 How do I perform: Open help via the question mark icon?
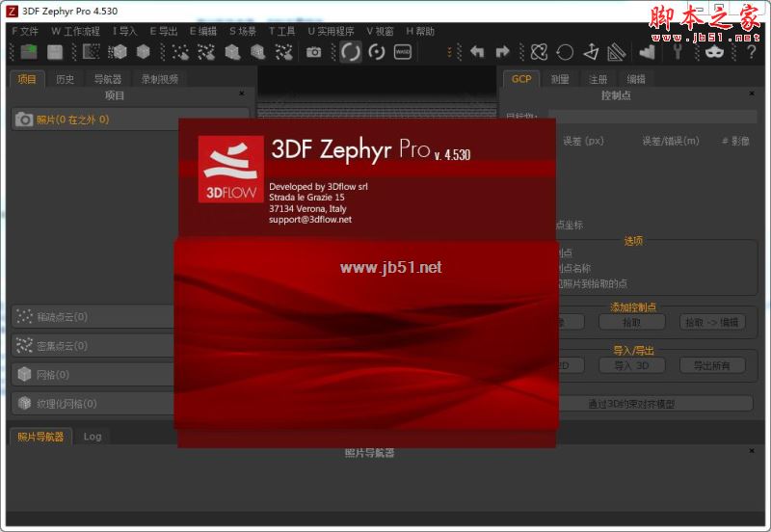pos(752,52)
